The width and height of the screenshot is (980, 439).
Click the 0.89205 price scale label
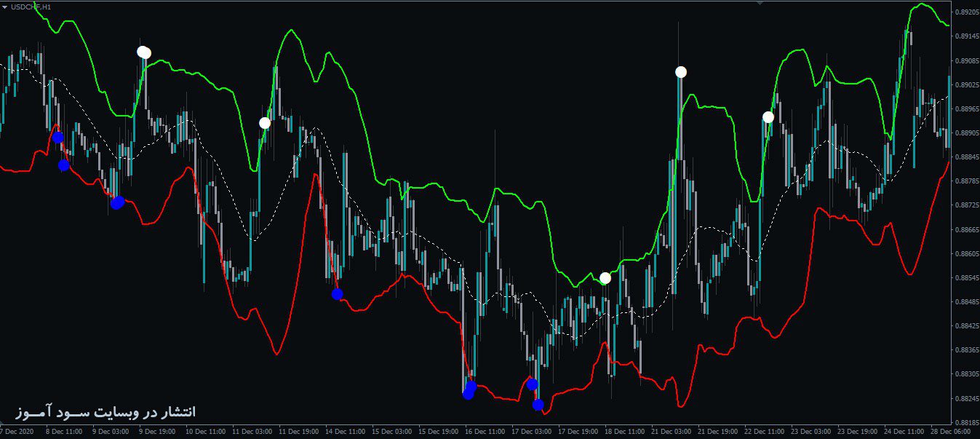(x=966, y=12)
